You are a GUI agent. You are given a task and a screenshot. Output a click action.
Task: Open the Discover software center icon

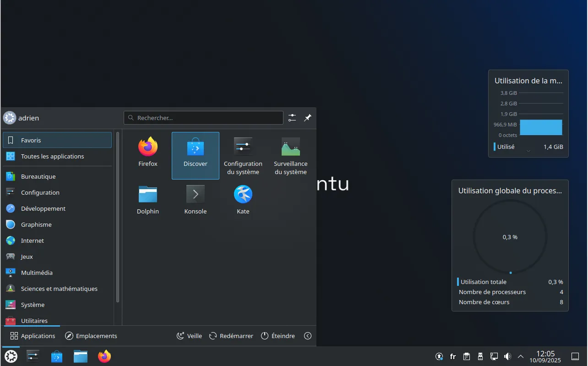(x=195, y=152)
